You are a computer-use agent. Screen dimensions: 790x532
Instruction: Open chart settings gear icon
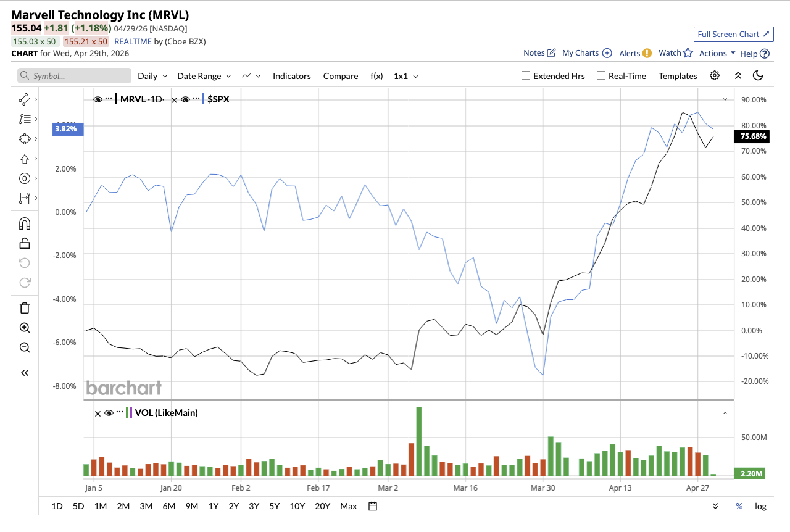[x=715, y=76]
